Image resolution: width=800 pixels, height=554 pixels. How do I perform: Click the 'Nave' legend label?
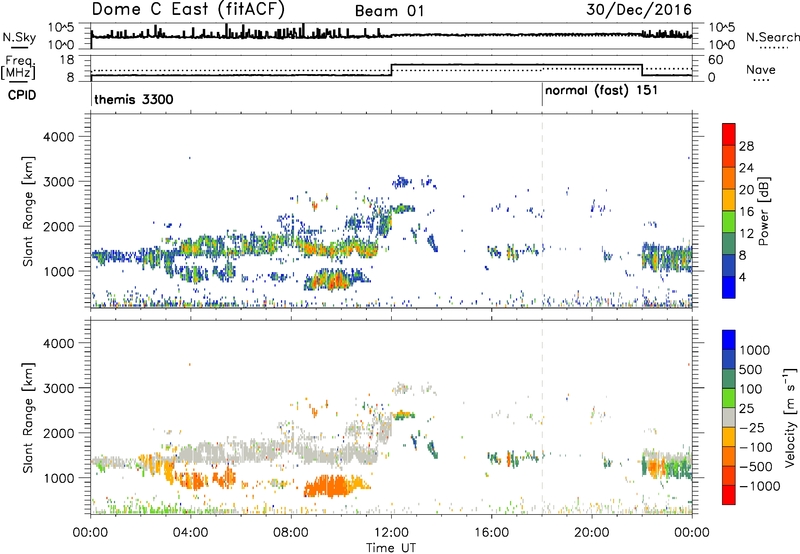click(761, 69)
